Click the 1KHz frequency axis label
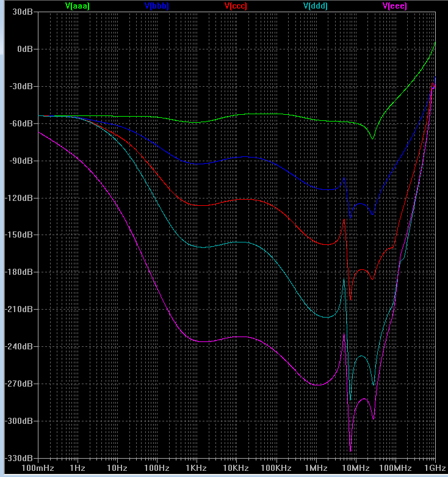The image size is (448, 477). pos(197,468)
